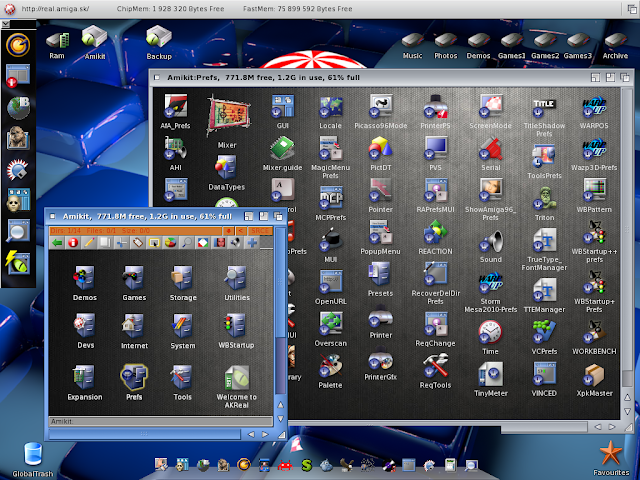Click Amikit window scrollbar up arrow
This screenshot has height=480, width=640.
pyautogui.click(x=280, y=405)
